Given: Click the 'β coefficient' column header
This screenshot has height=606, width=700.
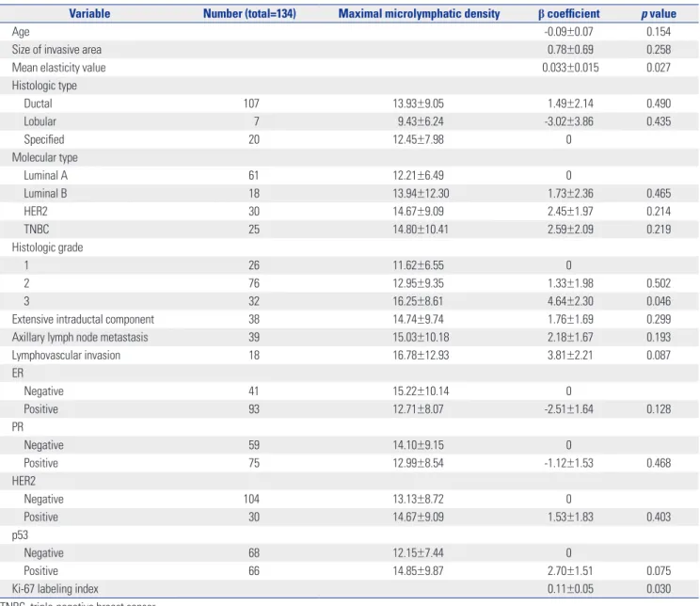Looking at the screenshot, I should 569,13.
